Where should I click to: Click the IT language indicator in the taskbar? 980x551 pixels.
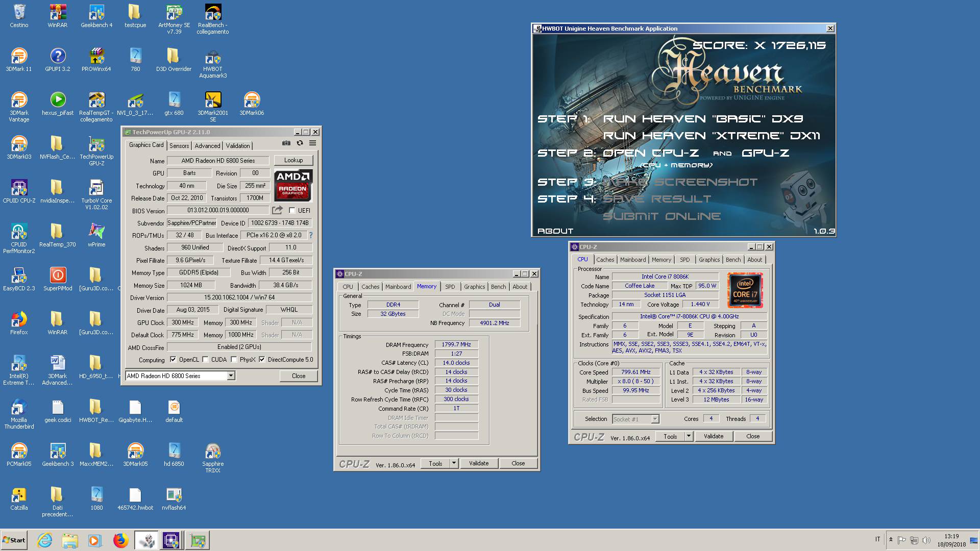pyautogui.click(x=877, y=539)
